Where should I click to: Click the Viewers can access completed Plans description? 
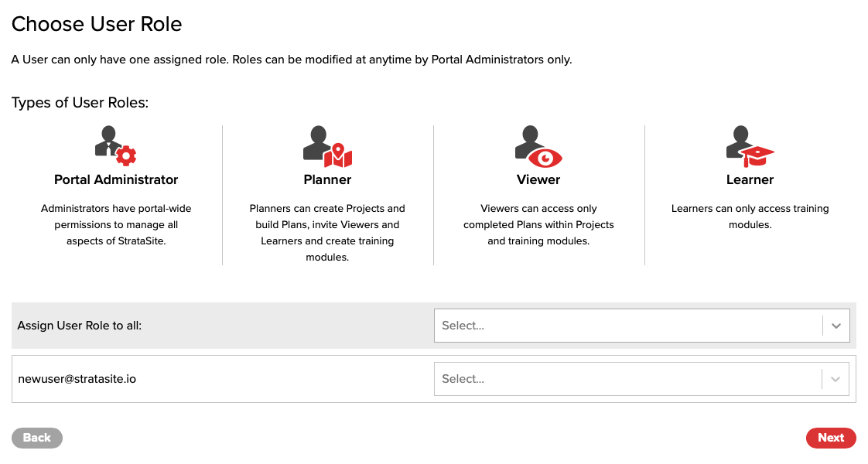tap(538, 224)
